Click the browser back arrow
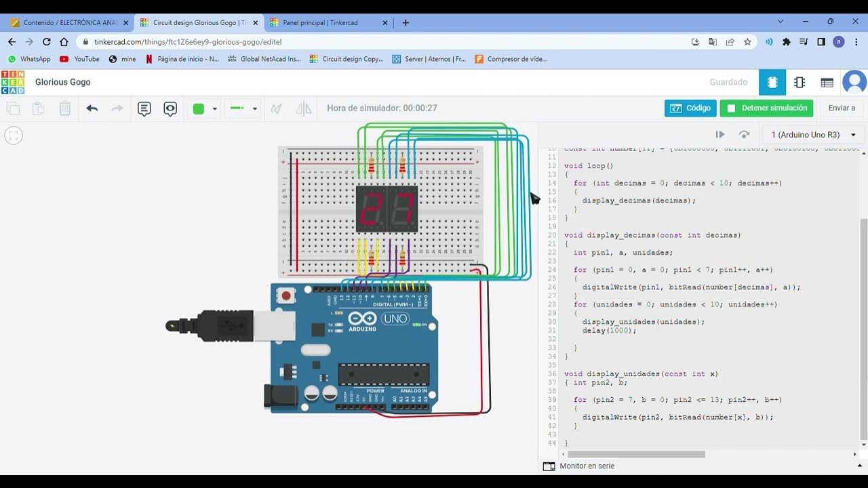 pos(12,41)
